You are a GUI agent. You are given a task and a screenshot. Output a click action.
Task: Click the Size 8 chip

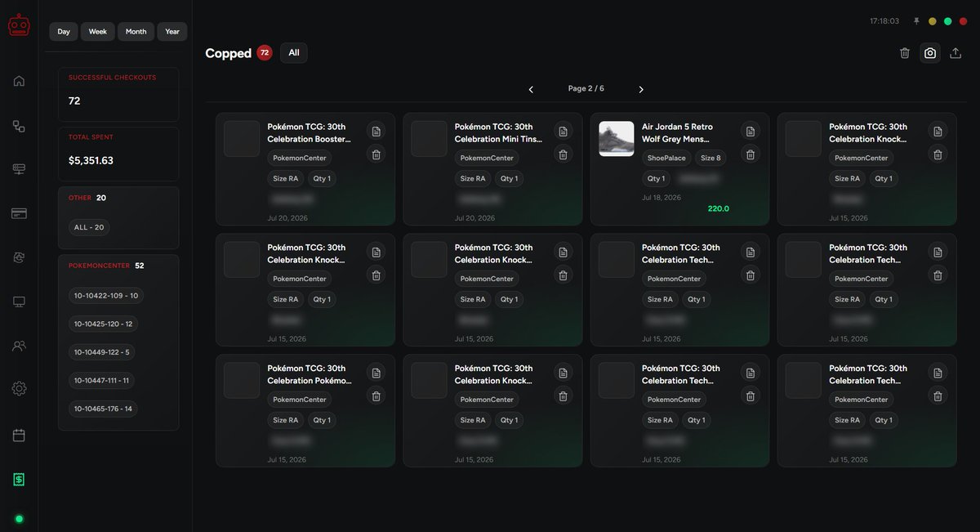coord(711,158)
